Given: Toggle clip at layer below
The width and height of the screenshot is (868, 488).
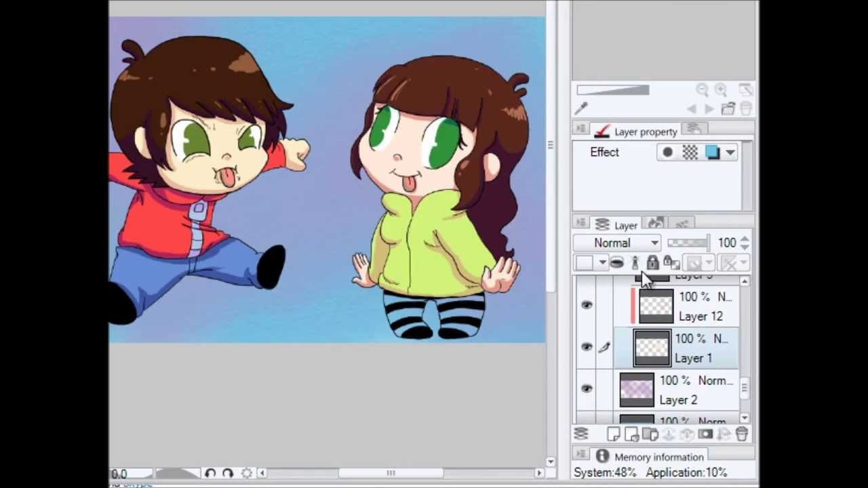Looking at the screenshot, I should 616,263.
